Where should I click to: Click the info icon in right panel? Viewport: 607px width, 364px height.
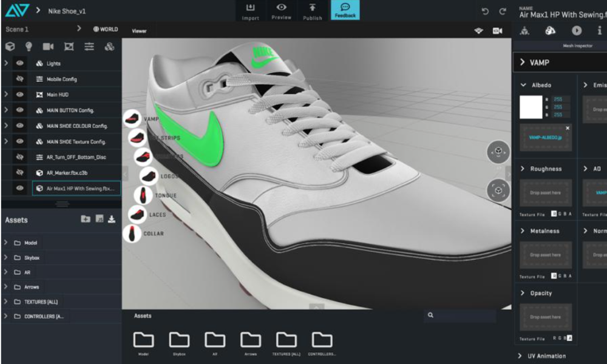tap(599, 30)
